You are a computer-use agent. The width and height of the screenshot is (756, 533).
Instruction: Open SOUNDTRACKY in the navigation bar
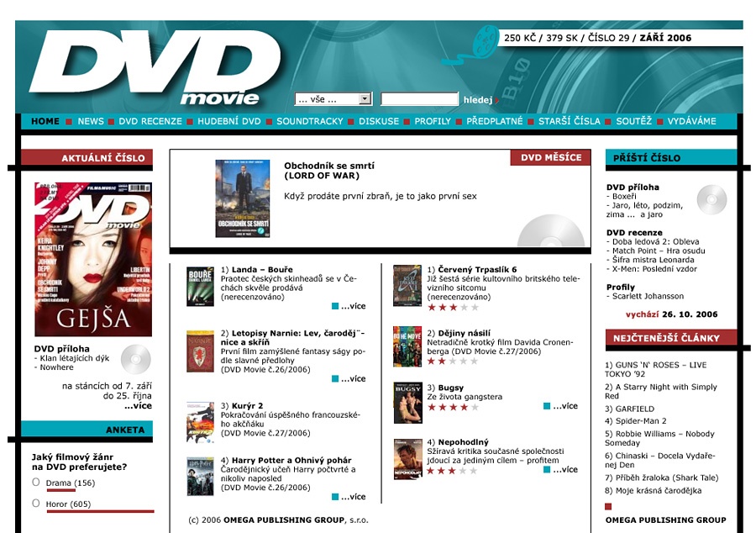coord(309,121)
